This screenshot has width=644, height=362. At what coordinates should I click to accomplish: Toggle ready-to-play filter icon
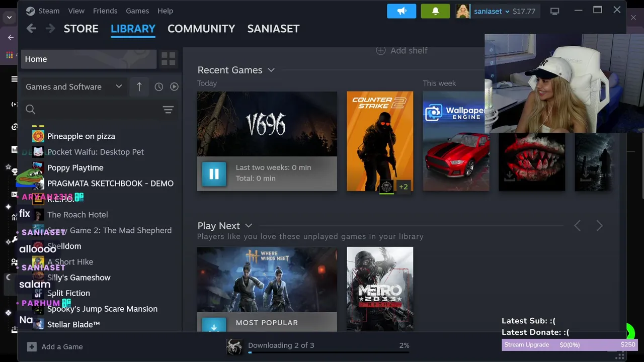pyautogui.click(x=174, y=86)
